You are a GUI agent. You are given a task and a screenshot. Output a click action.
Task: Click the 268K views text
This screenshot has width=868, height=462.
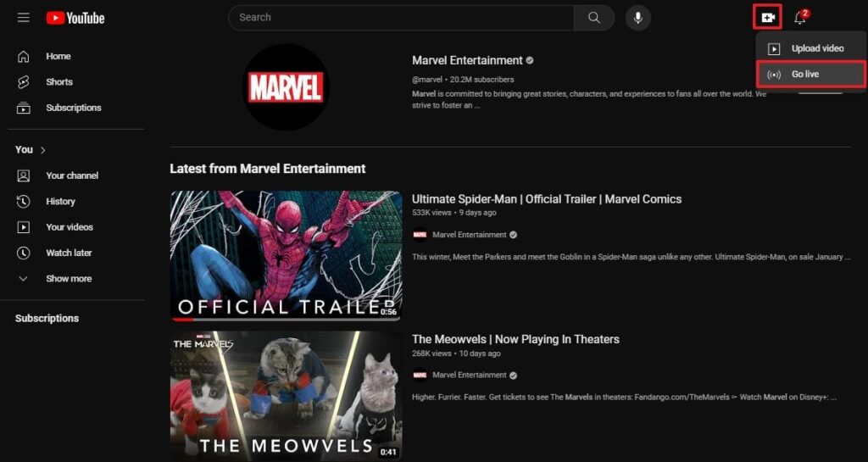point(431,353)
